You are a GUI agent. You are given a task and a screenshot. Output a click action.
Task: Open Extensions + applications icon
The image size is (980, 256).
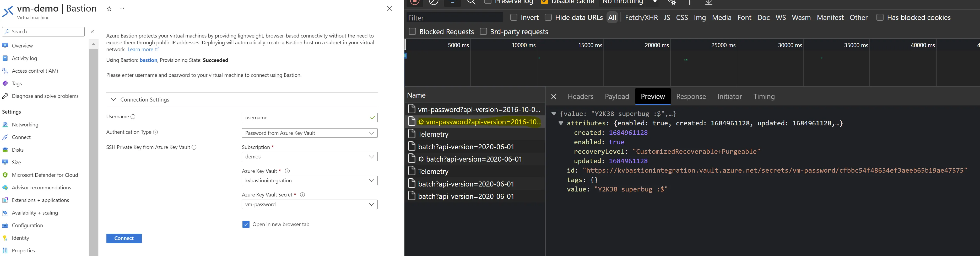click(5, 200)
